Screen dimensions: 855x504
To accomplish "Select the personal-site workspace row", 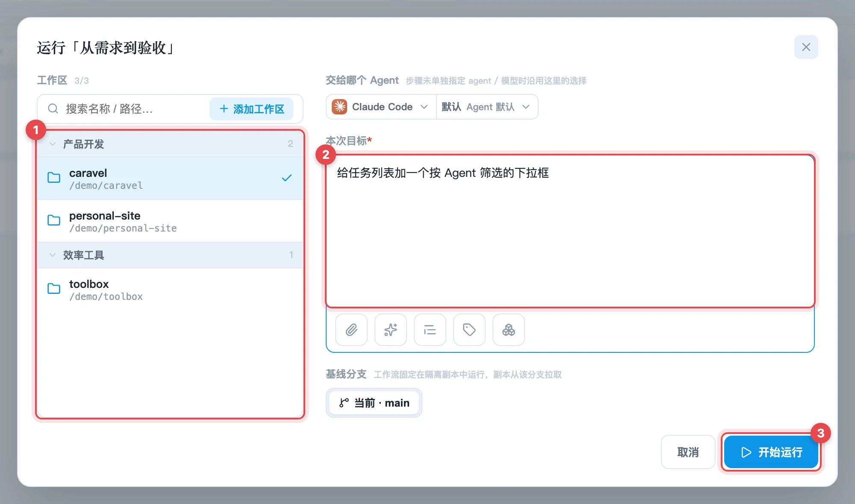I will pos(170,221).
